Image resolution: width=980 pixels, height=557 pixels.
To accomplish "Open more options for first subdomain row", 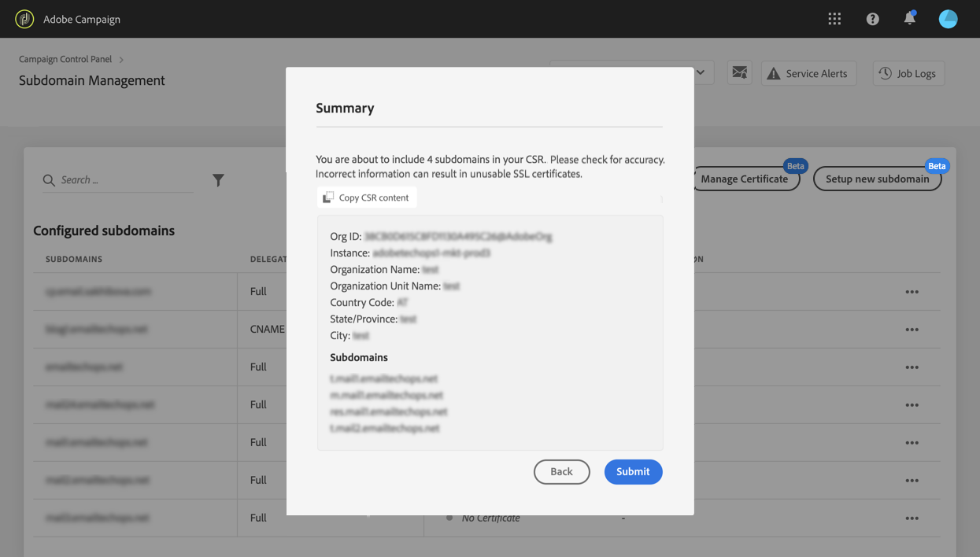I will coord(912,292).
